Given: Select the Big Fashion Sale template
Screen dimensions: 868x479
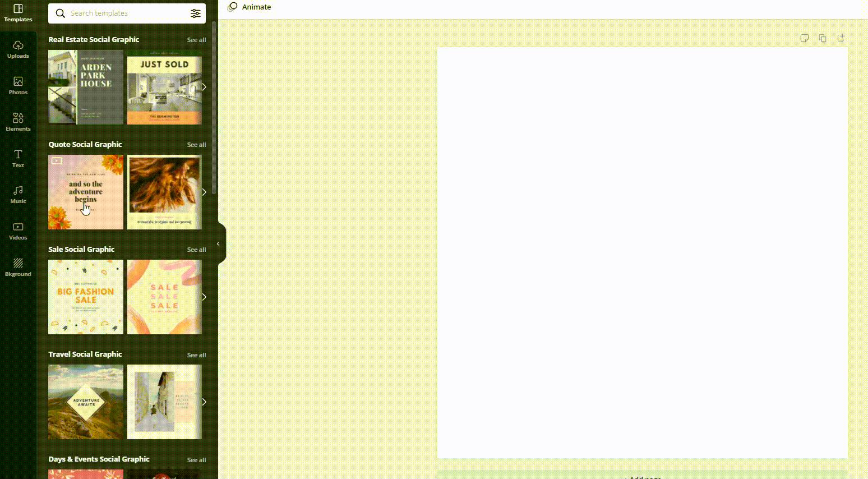Looking at the screenshot, I should click(86, 297).
